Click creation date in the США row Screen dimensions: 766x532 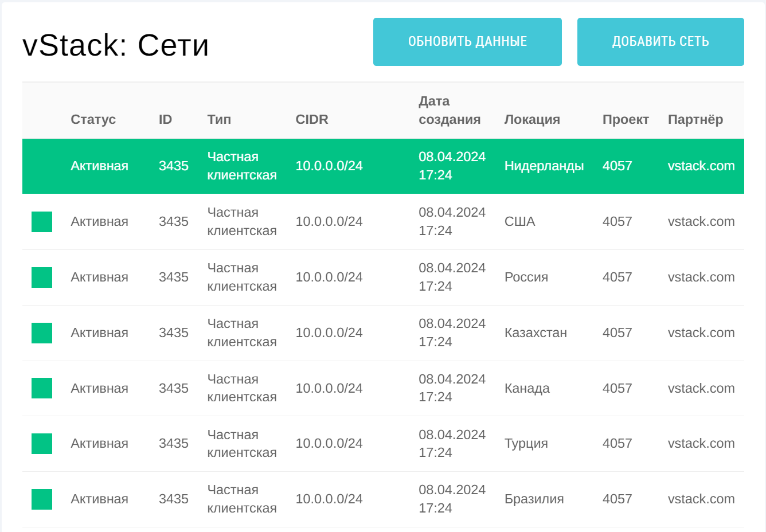pyautogui.click(x=452, y=222)
